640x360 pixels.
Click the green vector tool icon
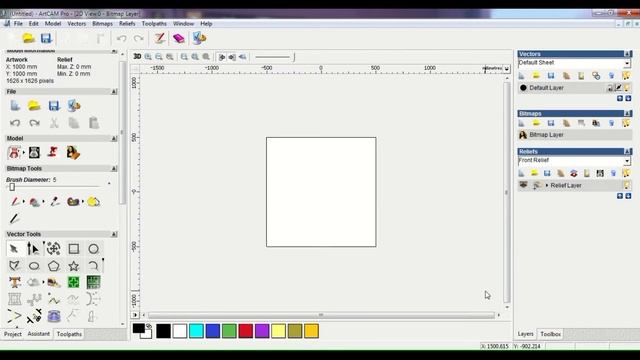[73, 282]
